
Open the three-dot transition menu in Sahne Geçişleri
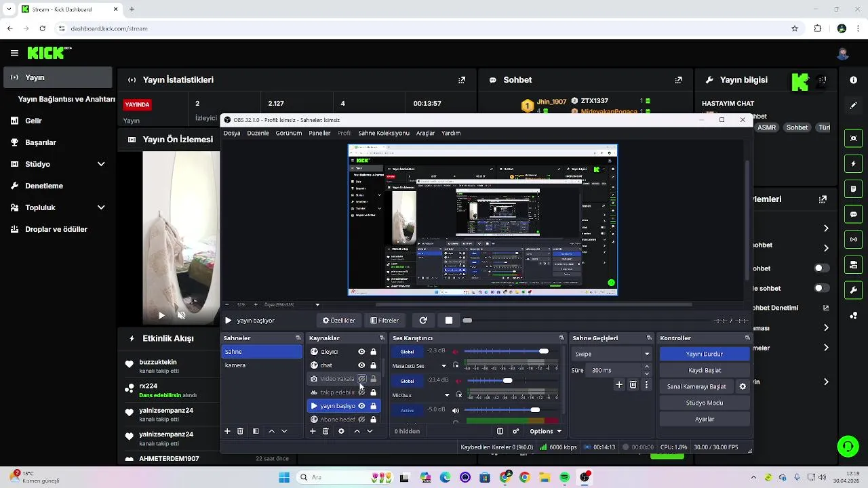(x=646, y=384)
